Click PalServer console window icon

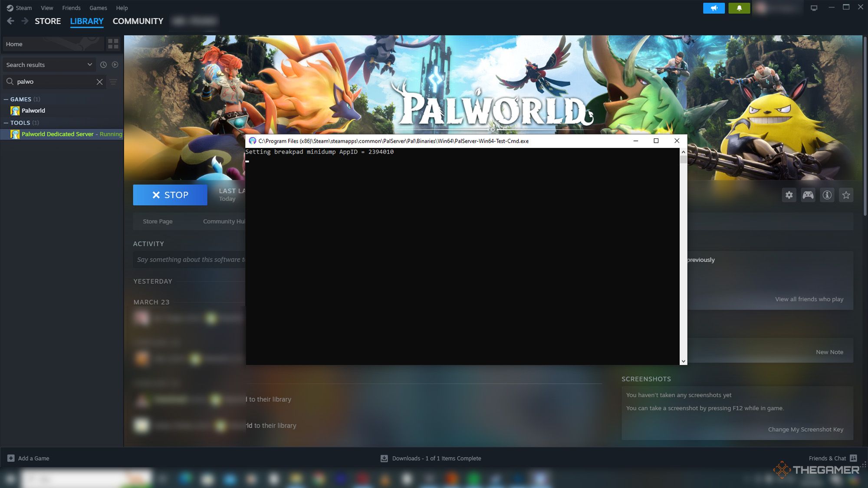(252, 141)
